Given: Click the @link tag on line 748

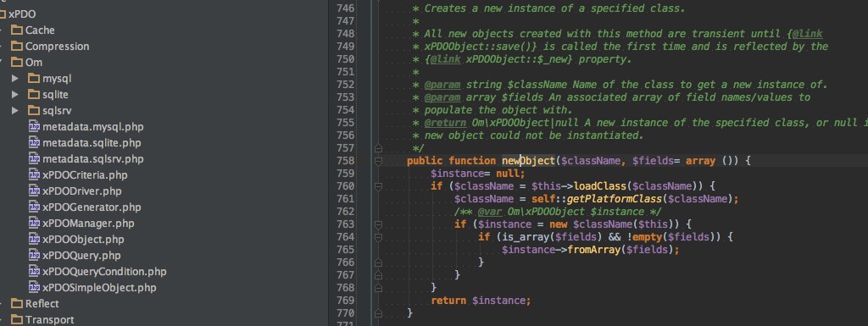Looking at the screenshot, I should (x=807, y=34).
